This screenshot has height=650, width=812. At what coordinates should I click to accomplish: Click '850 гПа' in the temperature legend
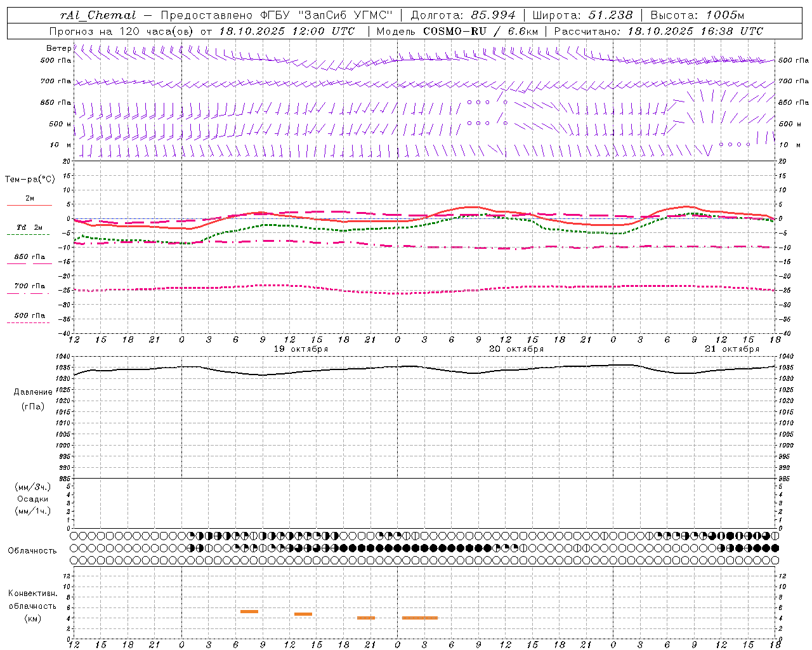[30, 257]
